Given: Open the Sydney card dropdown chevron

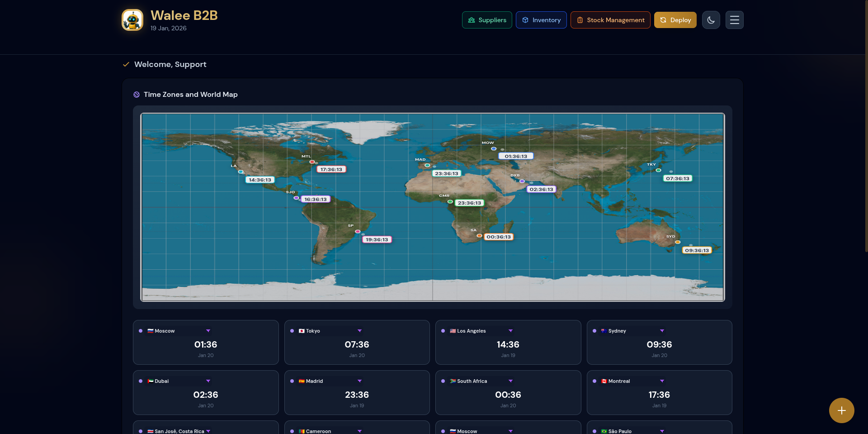Looking at the screenshot, I should (662, 331).
